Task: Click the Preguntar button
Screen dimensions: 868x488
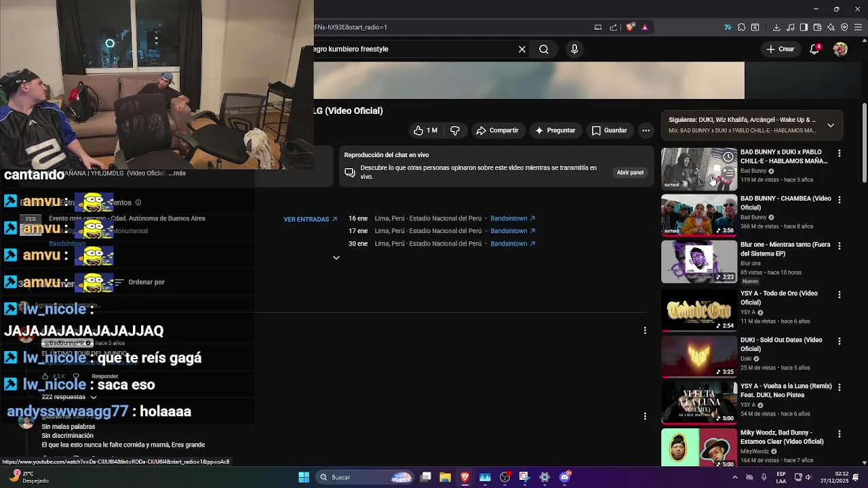Action: pyautogui.click(x=555, y=130)
